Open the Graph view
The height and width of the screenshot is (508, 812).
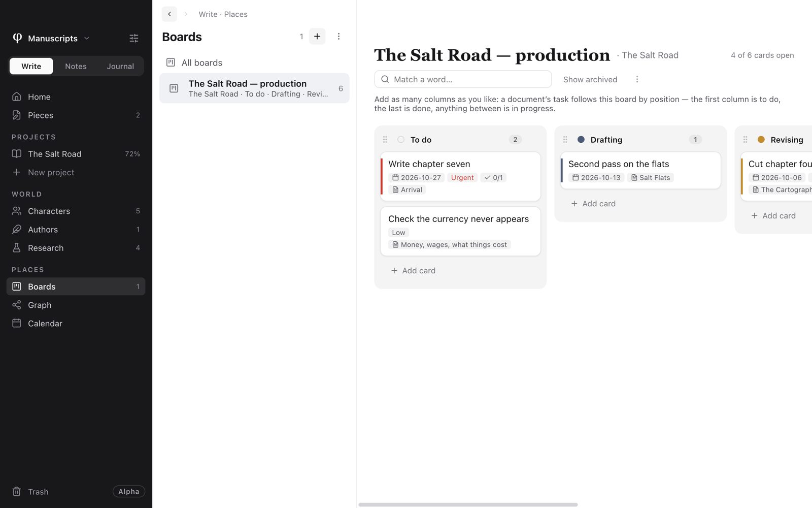(76, 305)
